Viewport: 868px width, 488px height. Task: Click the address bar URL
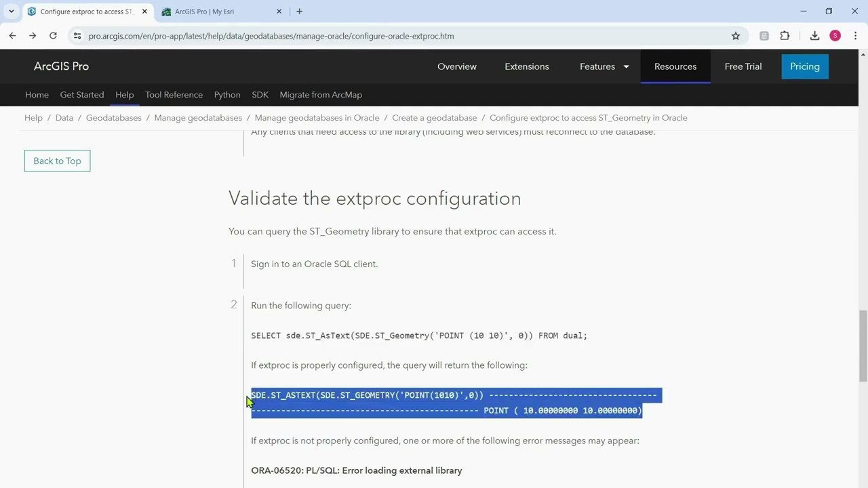(271, 36)
